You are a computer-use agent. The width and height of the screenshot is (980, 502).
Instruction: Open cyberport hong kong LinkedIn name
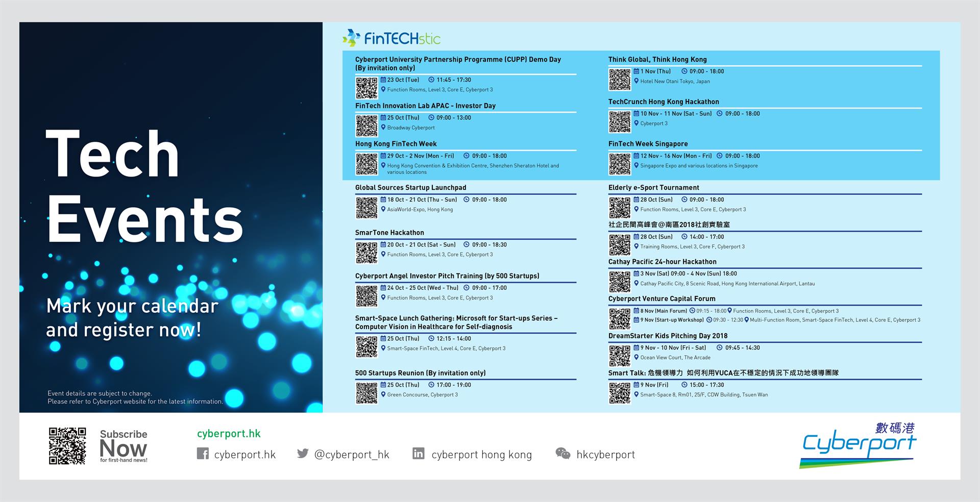point(482,455)
